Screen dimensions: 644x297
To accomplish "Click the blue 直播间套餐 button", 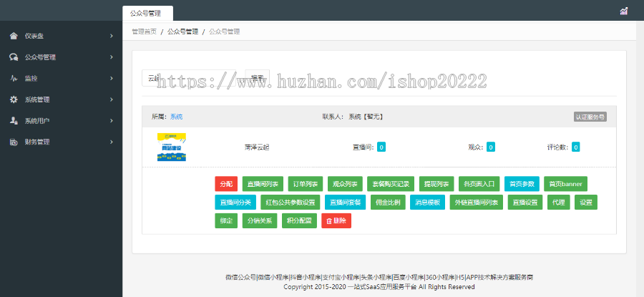I will click(345, 203).
